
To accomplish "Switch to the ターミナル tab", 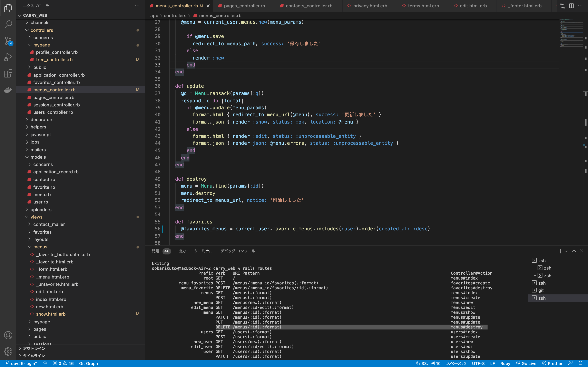I will (204, 251).
